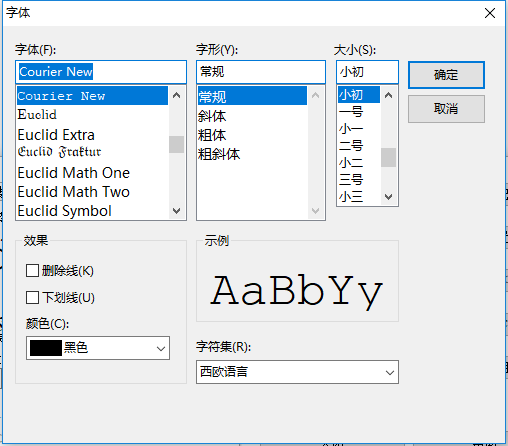Click the font list scrollbar thumb
Image resolution: width=508 pixels, height=446 pixels.
[177, 144]
